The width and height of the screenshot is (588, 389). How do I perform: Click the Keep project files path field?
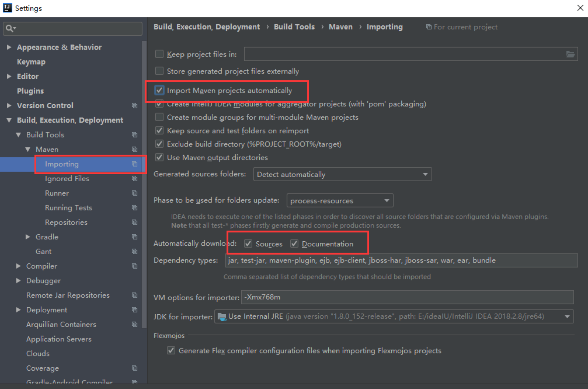click(411, 54)
